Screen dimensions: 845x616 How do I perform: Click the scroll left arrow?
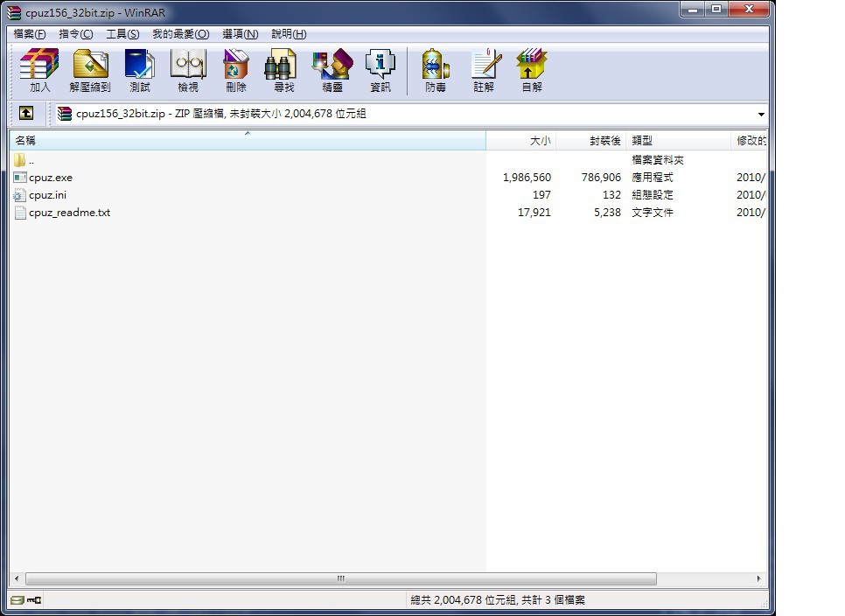point(17,578)
